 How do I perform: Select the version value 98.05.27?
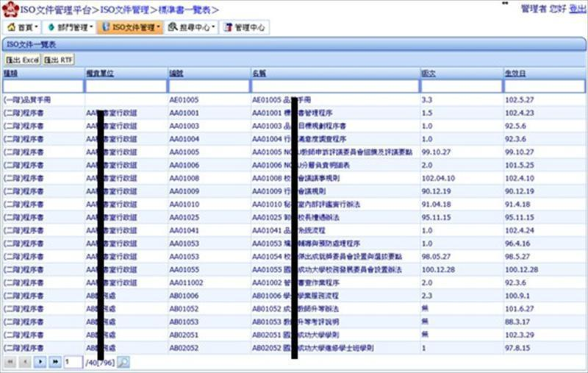tap(436, 257)
